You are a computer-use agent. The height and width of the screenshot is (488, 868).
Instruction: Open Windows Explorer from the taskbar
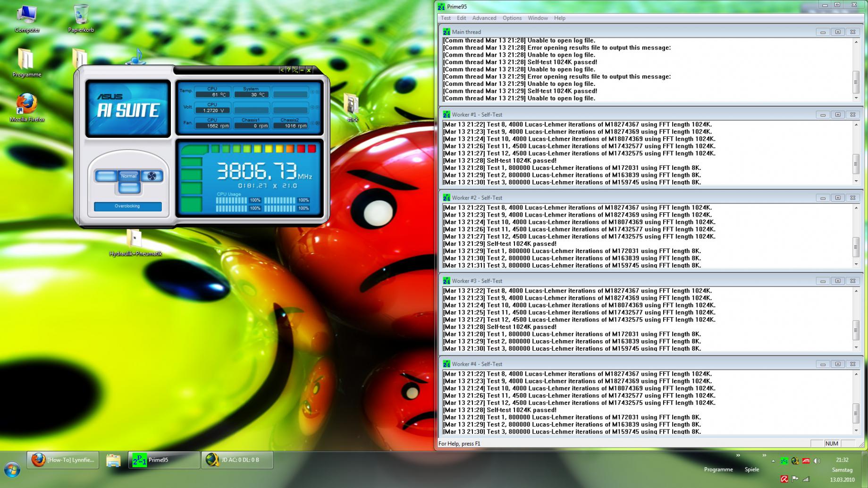[113, 460]
